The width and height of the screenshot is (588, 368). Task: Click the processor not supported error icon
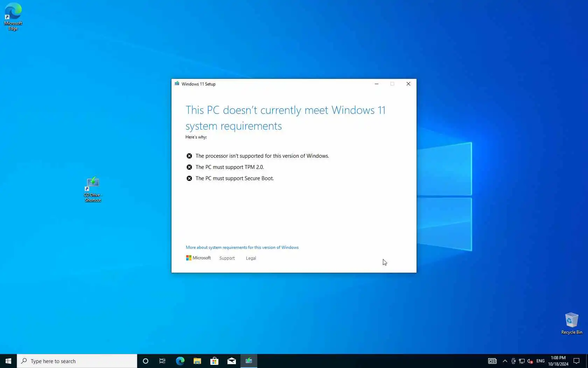coord(189,156)
